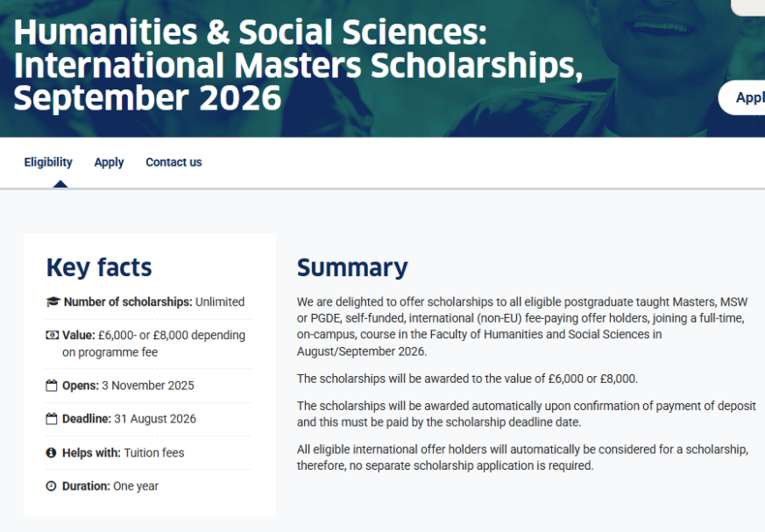This screenshot has height=532, width=765.
Task: Click the One year duration text
Action: (x=136, y=486)
